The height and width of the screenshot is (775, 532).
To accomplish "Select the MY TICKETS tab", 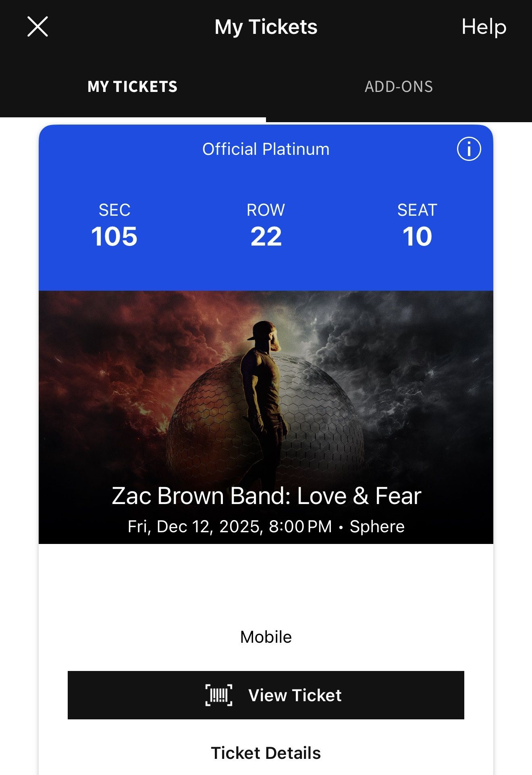I will (133, 85).
